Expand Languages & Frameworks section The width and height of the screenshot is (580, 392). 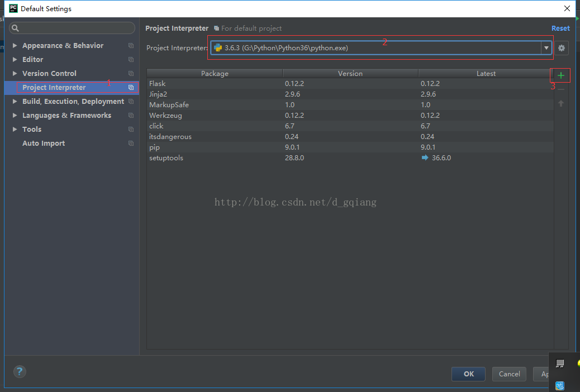tap(15, 116)
